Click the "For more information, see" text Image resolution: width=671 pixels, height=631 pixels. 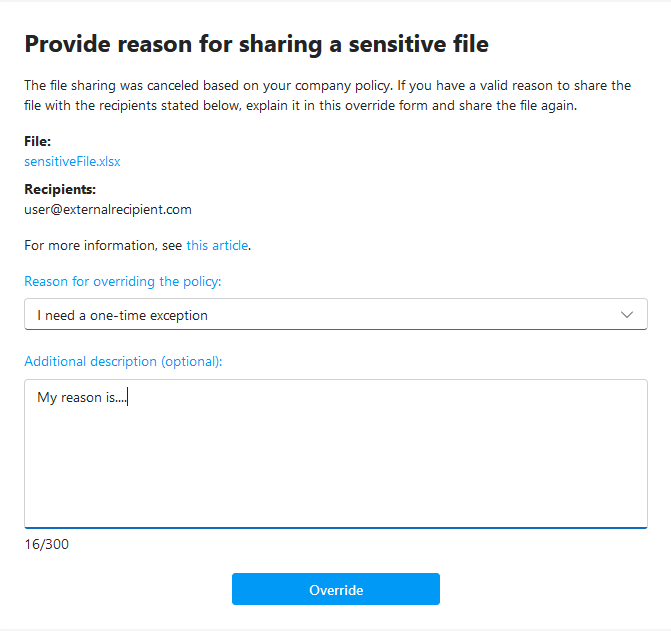(x=103, y=245)
